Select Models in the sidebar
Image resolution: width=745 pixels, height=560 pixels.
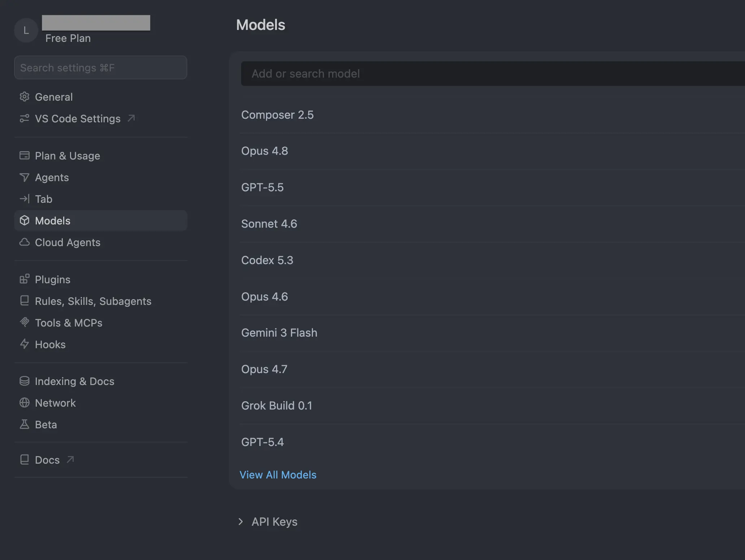[101, 220]
